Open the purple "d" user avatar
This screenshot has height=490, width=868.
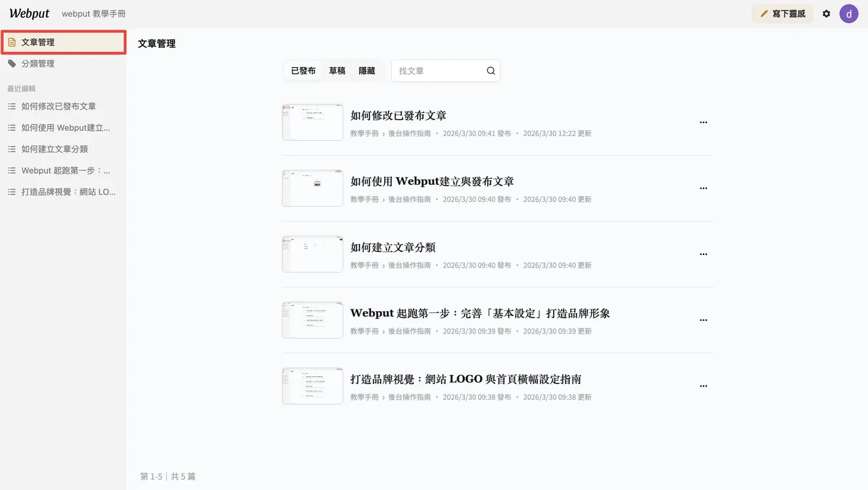point(849,14)
